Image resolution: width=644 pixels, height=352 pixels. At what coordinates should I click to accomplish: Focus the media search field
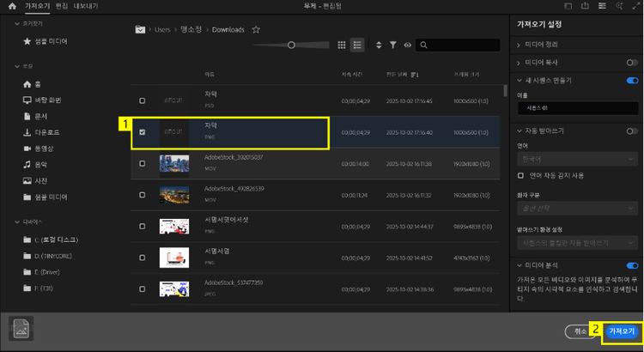(458, 46)
